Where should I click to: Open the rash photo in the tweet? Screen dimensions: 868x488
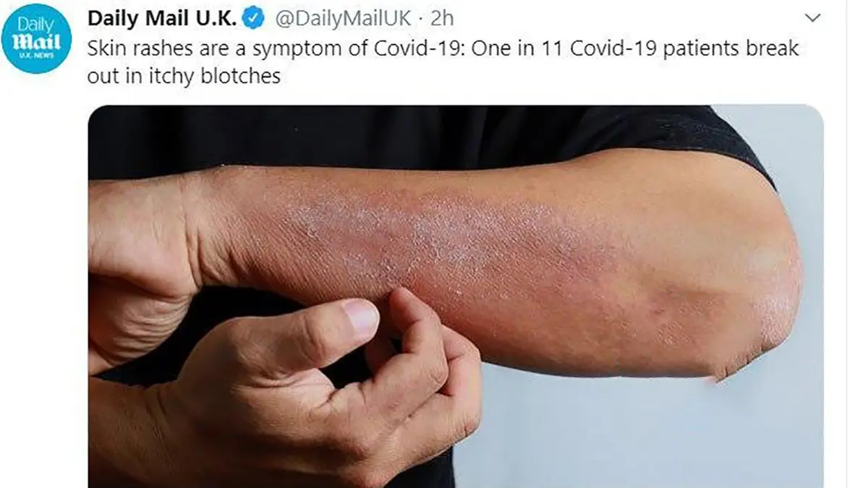(456, 296)
